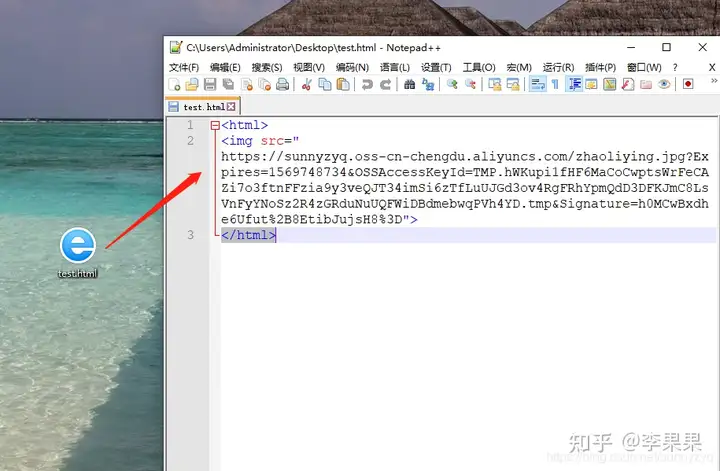720x471 pixels.
Task: Cut selection with the scissors icon
Action: pos(307,84)
